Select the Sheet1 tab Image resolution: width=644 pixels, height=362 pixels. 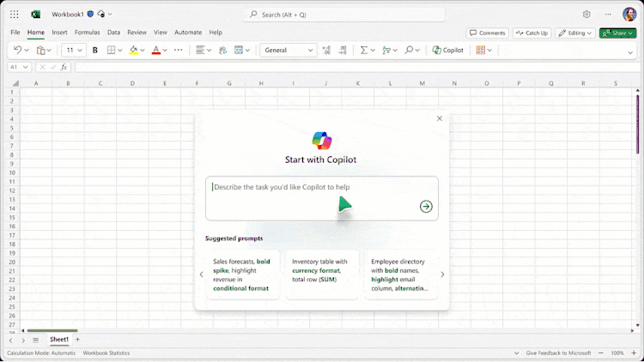[59, 340]
